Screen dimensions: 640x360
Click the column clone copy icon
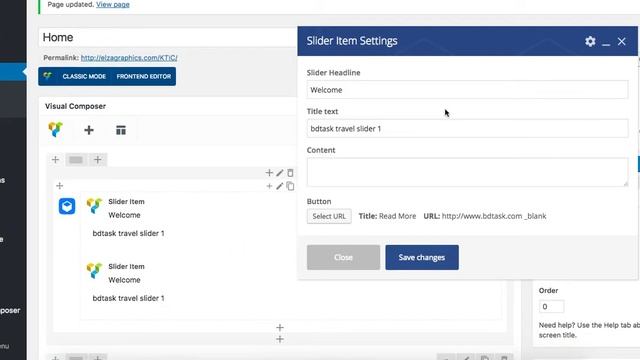[x=290, y=186]
